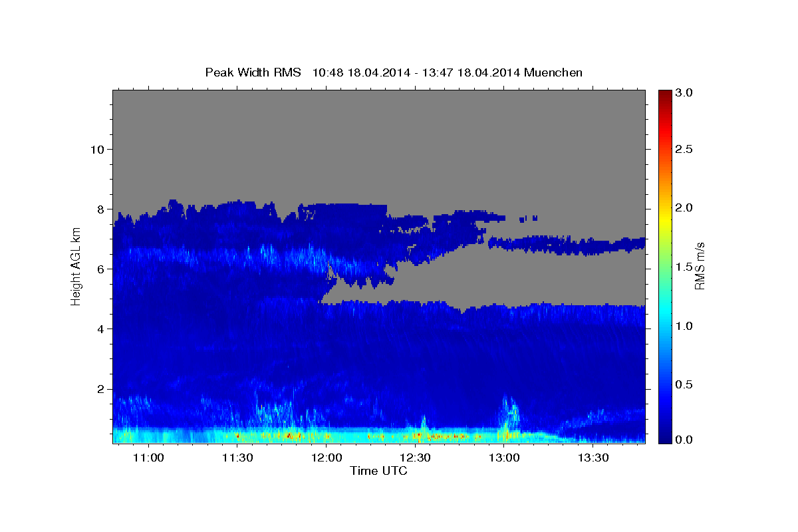Click the height axis label 6
This screenshot has height=532, width=798.
[x=102, y=269]
